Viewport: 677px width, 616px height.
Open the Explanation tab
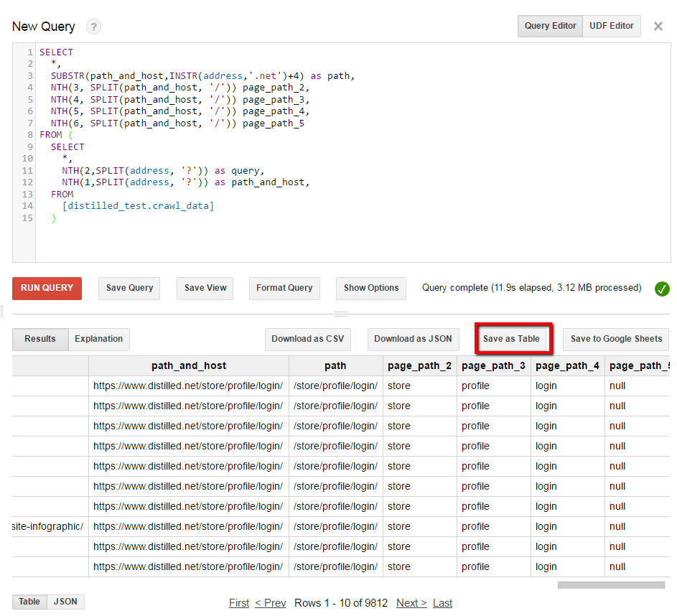(x=99, y=339)
